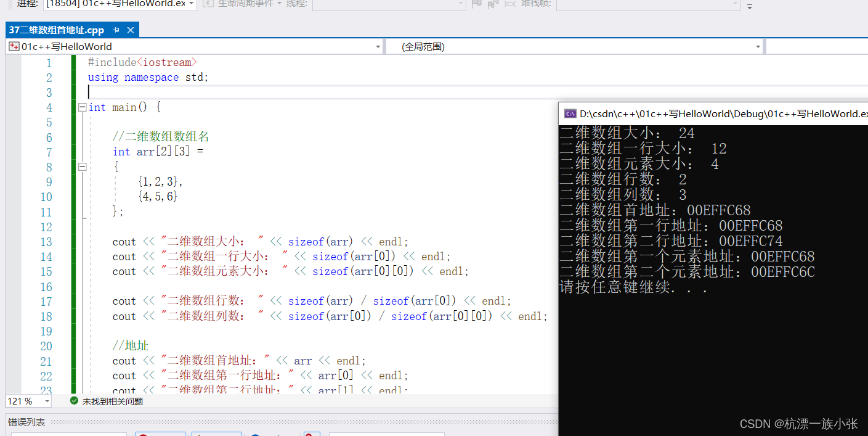The width and height of the screenshot is (868, 436).
Task: Click 'int arr[2][3] =' declaration
Action: [158, 152]
